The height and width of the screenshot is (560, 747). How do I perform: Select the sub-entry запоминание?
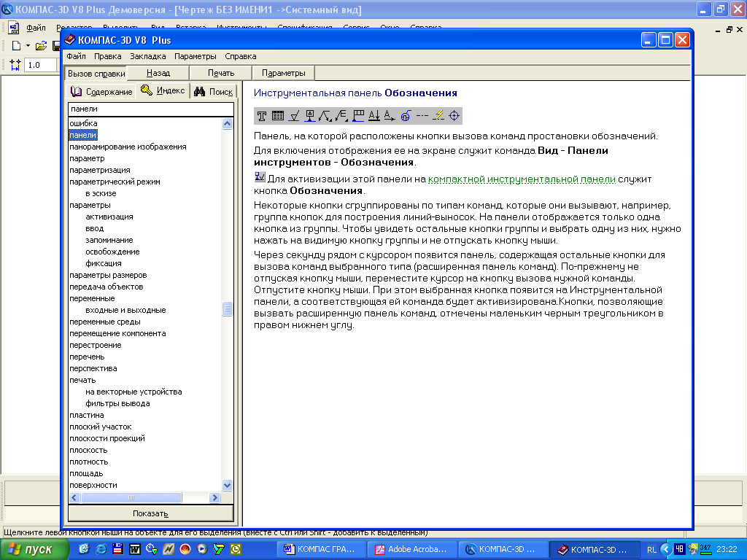(x=109, y=240)
